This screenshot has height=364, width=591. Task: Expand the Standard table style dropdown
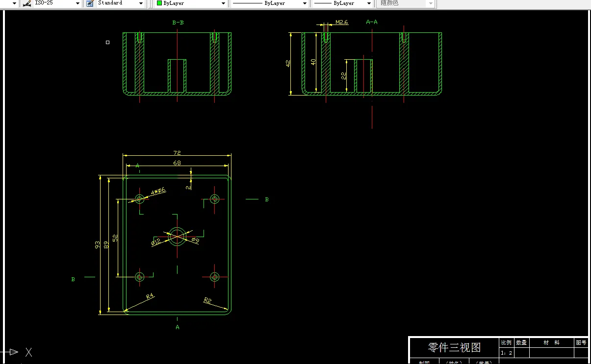coord(141,3)
